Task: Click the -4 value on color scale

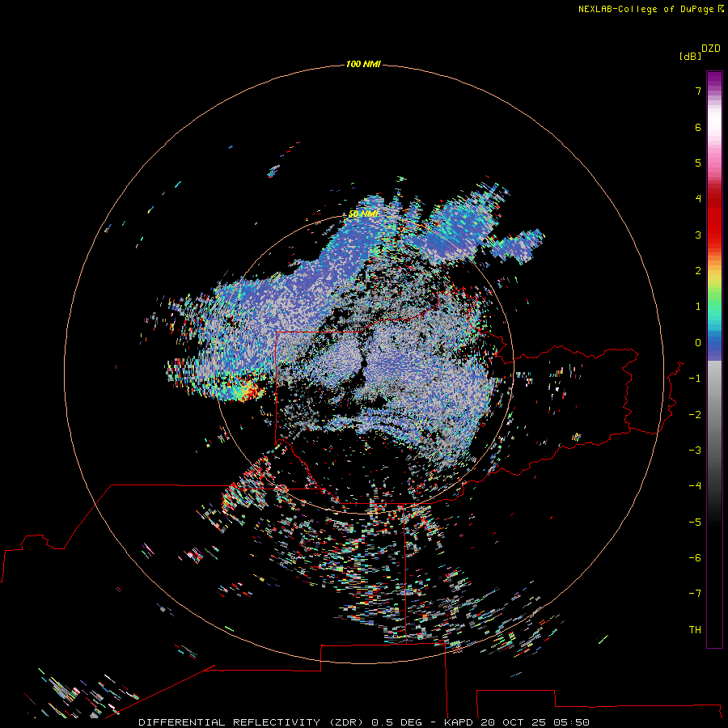Action: [695, 486]
